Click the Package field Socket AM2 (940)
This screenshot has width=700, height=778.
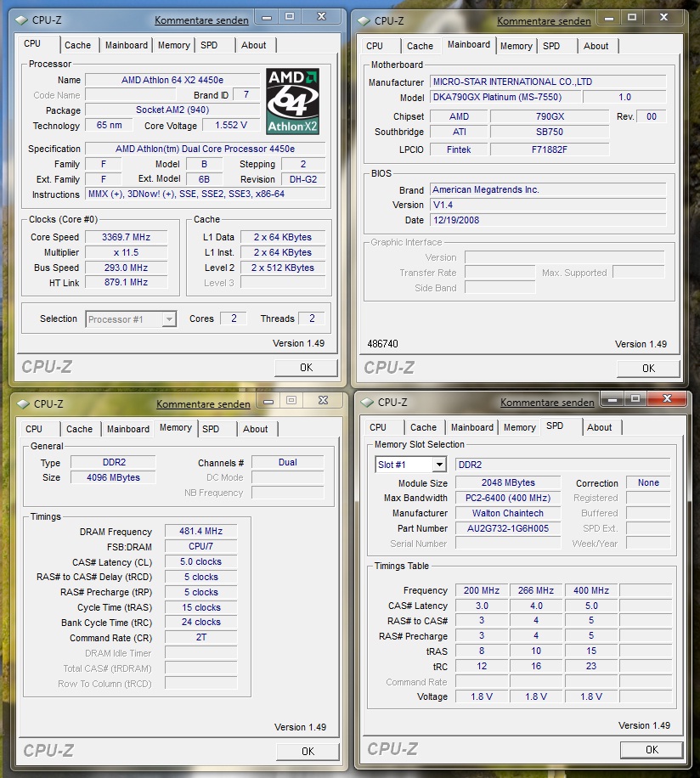pyautogui.click(x=172, y=110)
